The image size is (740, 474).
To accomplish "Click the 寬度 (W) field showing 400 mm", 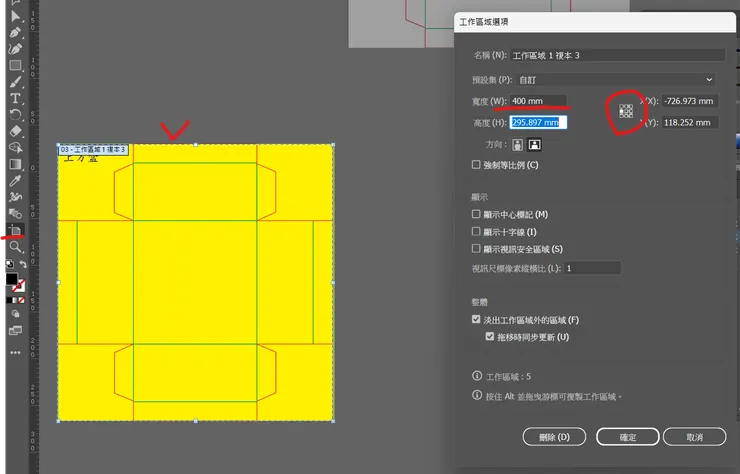I will [538, 101].
